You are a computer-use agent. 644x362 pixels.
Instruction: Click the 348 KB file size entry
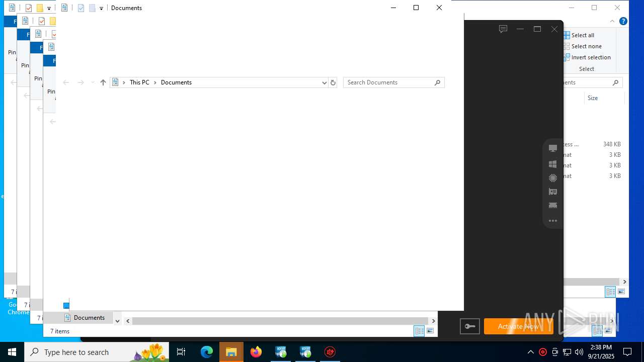(x=612, y=144)
